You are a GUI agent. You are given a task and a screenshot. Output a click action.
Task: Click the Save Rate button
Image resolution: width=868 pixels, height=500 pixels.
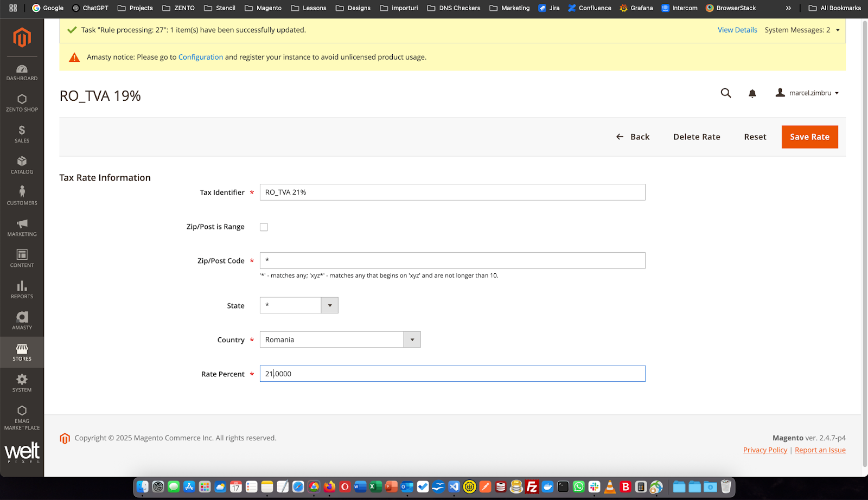pyautogui.click(x=809, y=137)
